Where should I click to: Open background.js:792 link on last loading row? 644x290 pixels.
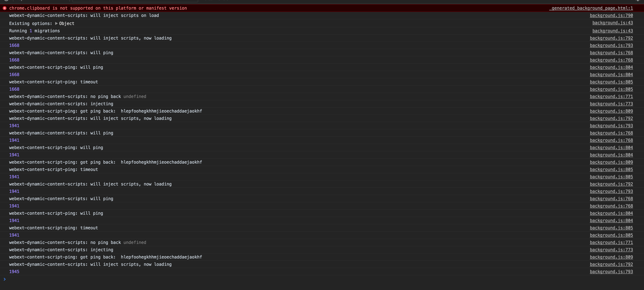(611, 264)
